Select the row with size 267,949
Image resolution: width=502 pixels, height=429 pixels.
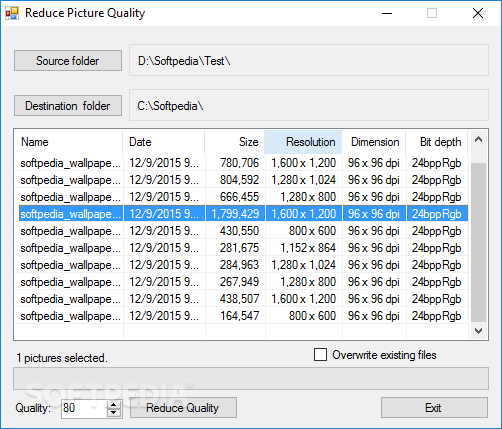(x=242, y=282)
